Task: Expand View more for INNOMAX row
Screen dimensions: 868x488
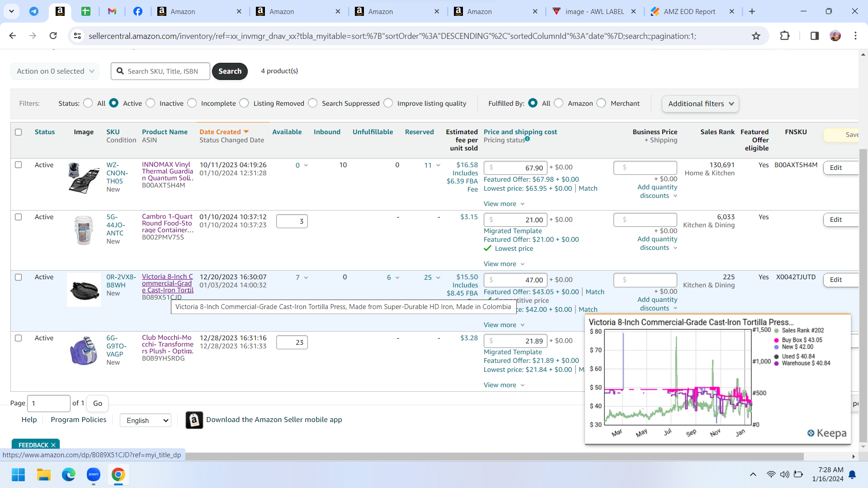Action: 504,204
